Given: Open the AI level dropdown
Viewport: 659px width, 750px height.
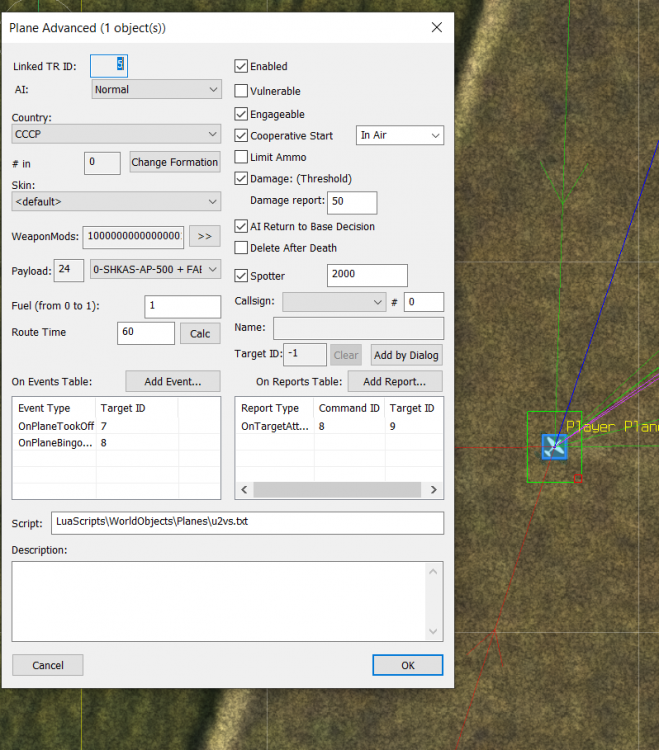Looking at the screenshot, I should pos(156,90).
